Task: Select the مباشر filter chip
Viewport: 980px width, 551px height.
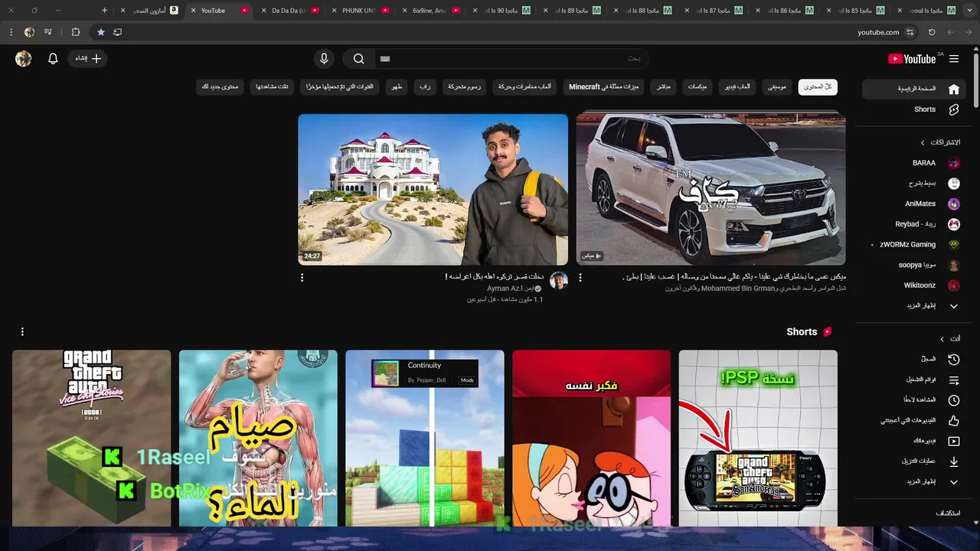Action: pyautogui.click(x=664, y=87)
